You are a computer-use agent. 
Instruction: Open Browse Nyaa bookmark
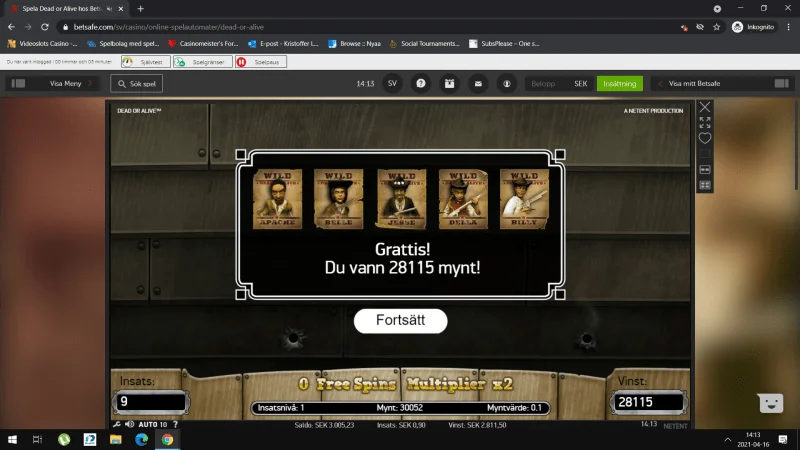point(355,44)
